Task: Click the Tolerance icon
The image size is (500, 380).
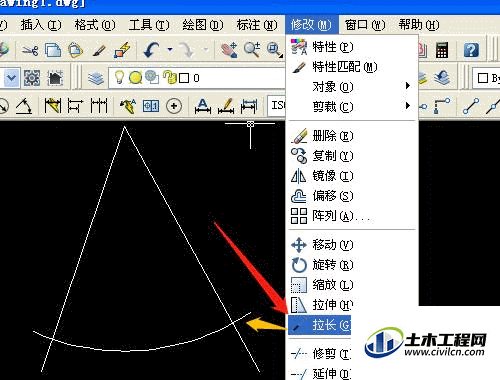Action: pyautogui.click(x=151, y=106)
